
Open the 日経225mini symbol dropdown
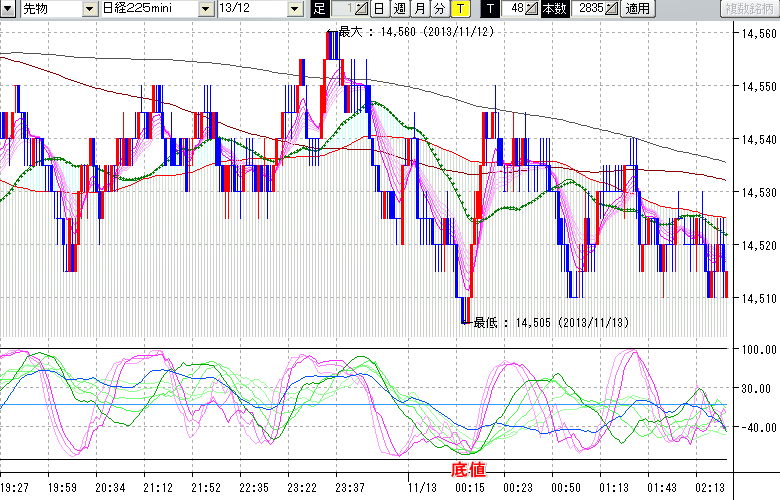(x=206, y=9)
